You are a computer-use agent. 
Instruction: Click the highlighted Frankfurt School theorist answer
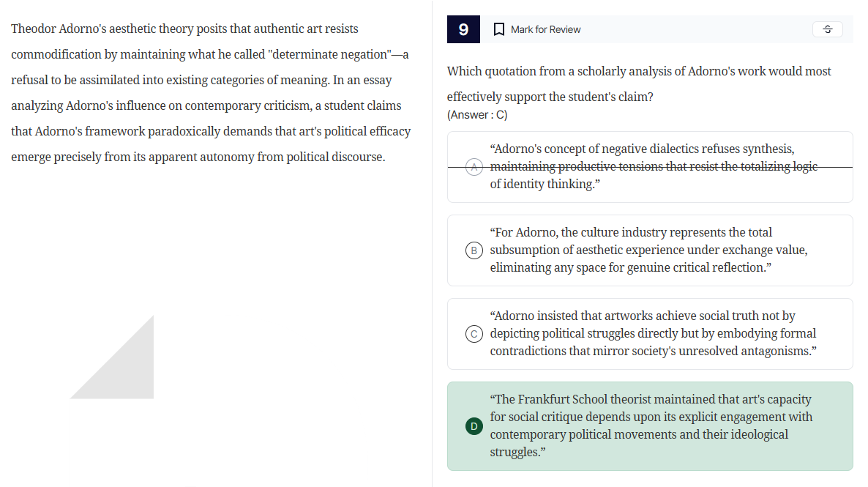pos(650,426)
